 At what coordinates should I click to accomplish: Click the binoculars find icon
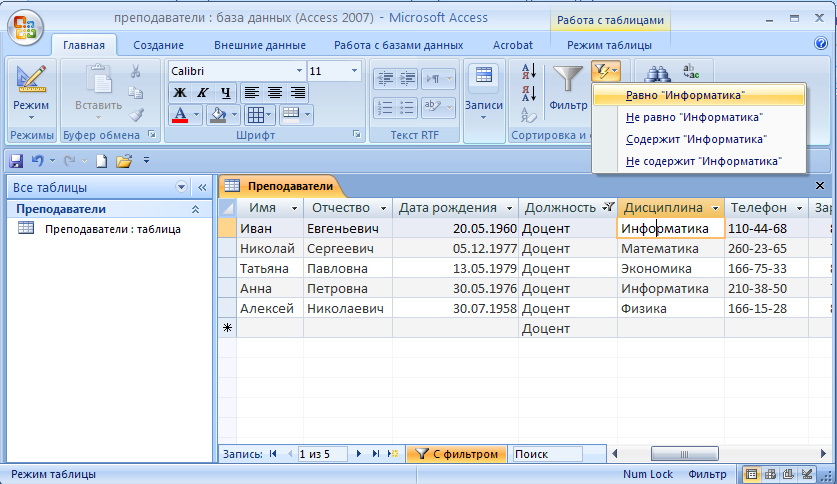657,73
